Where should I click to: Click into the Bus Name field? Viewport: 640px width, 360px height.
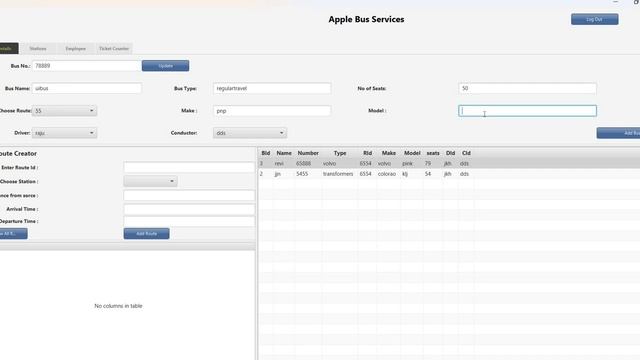point(87,88)
